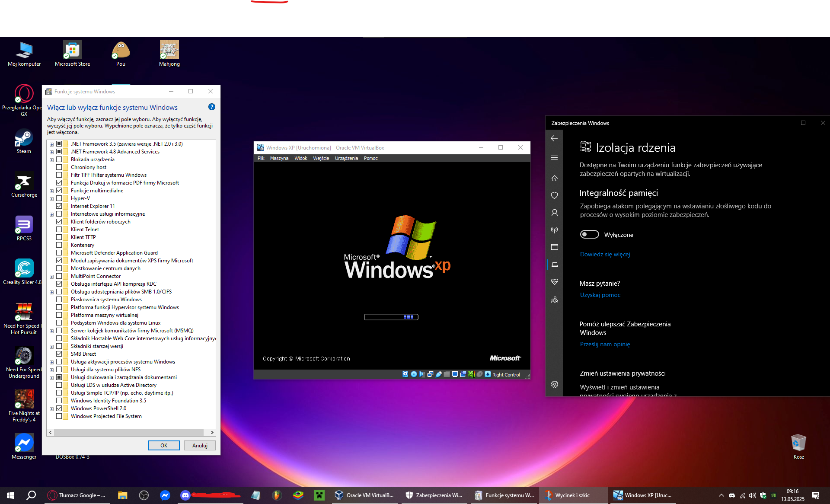Click Dowiedz się więcej link

pos(605,254)
